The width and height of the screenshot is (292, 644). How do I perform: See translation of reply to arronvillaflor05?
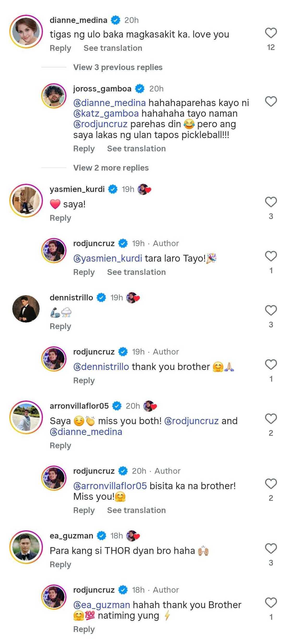coord(136,510)
